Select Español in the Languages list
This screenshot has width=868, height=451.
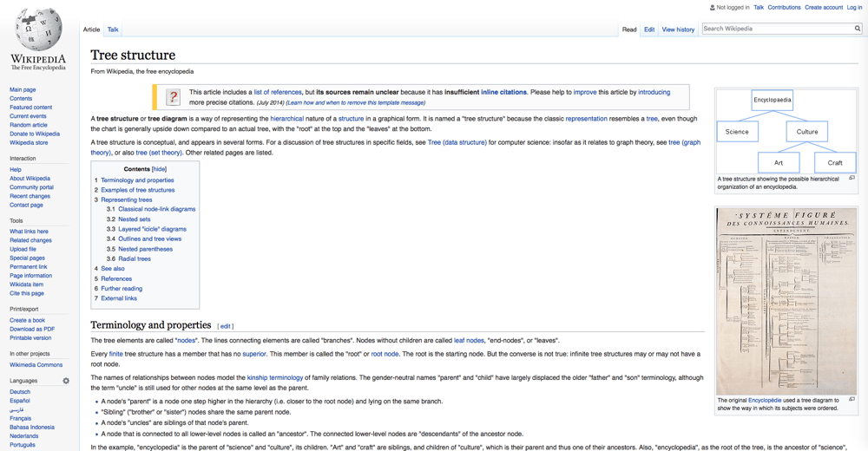[x=20, y=401]
